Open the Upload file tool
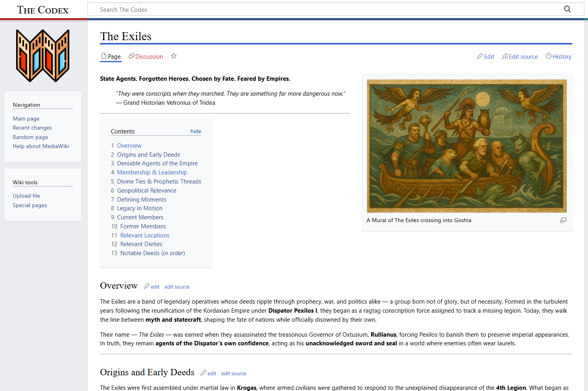The image size is (588, 391). tap(26, 196)
